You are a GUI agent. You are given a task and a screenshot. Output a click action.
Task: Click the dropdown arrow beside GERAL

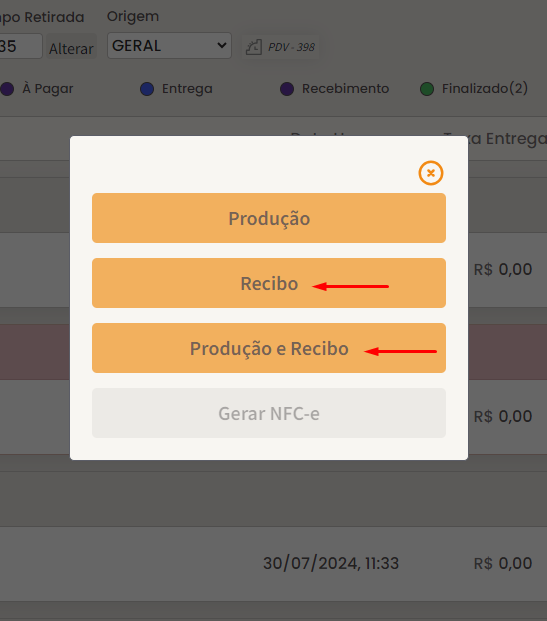point(222,46)
